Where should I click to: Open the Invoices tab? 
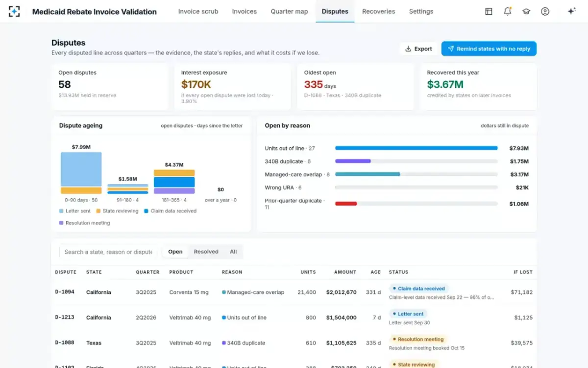pos(245,11)
